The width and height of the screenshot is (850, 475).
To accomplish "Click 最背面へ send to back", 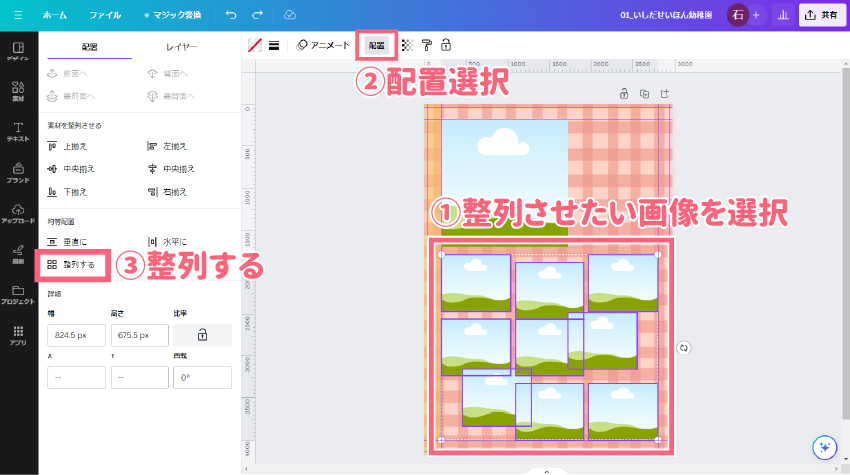I will pyautogui.click(x=171, y=96).
